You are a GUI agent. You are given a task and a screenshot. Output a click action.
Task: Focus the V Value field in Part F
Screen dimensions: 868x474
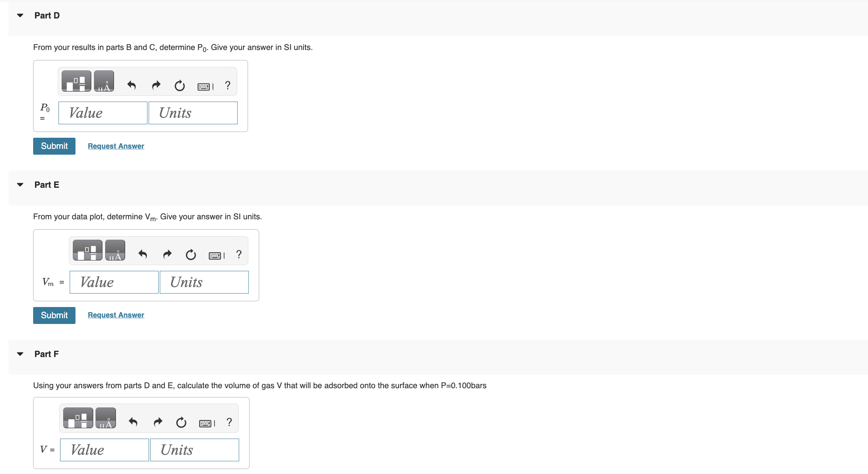[x=104, y=450]
